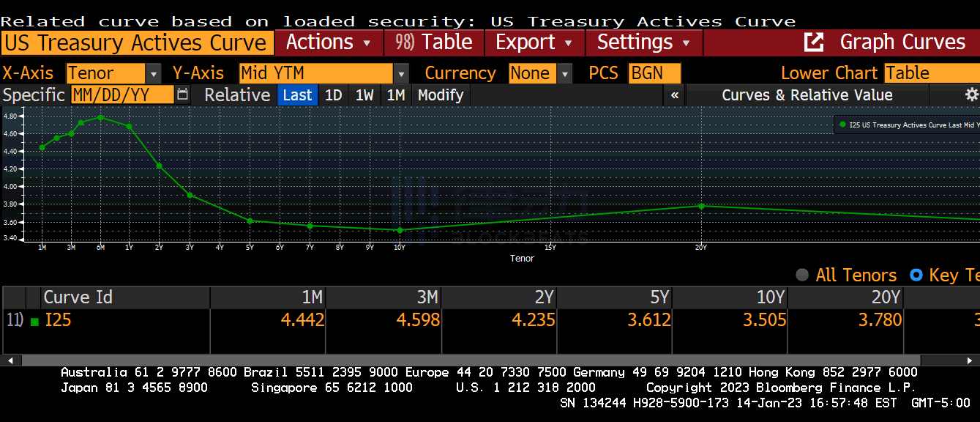This screenshot has height=422, width=980.
Task: Open the calendar date picker icon
Action: pyautogui.click(x=182, y=95)
